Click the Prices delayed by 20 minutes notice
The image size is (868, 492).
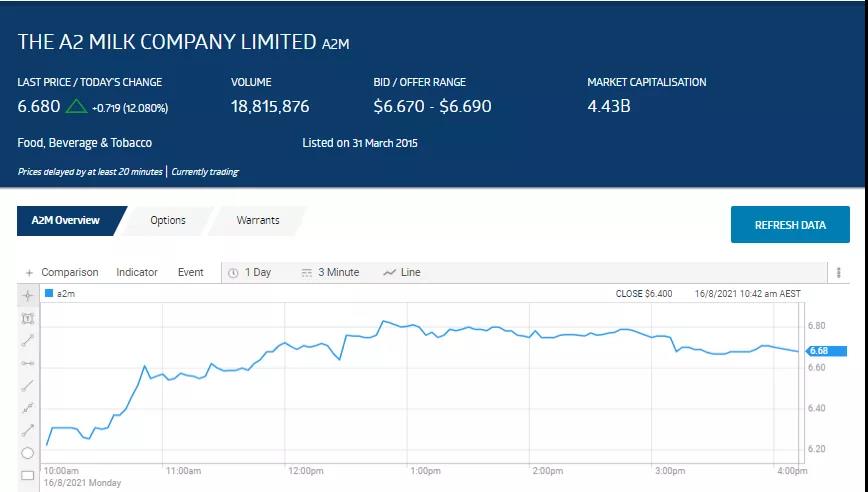(x=90, y=172)
